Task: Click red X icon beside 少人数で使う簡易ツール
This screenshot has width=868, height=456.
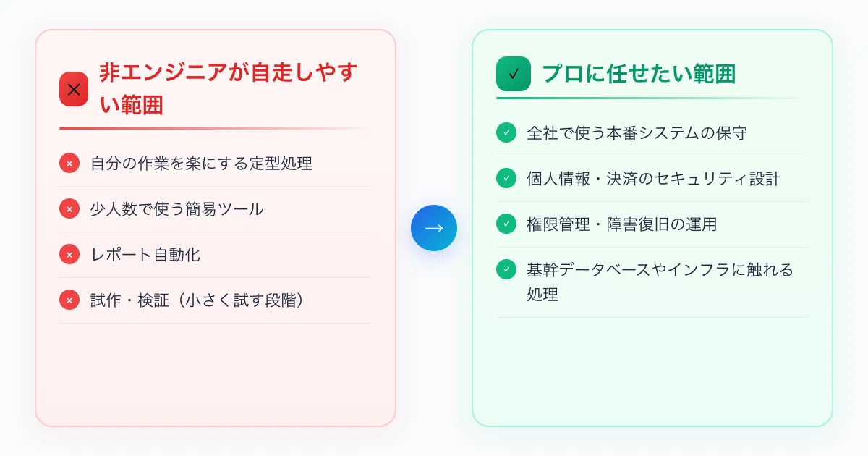Action: 69,209
